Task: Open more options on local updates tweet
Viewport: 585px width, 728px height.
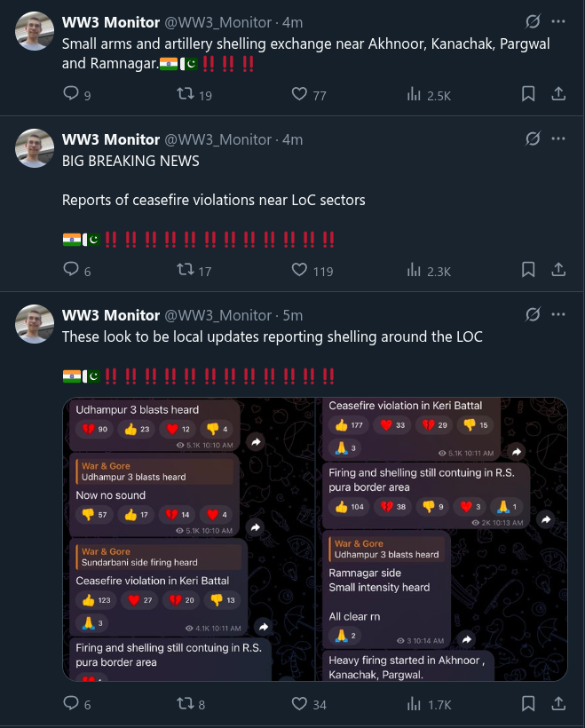Action: coord(558,314)
